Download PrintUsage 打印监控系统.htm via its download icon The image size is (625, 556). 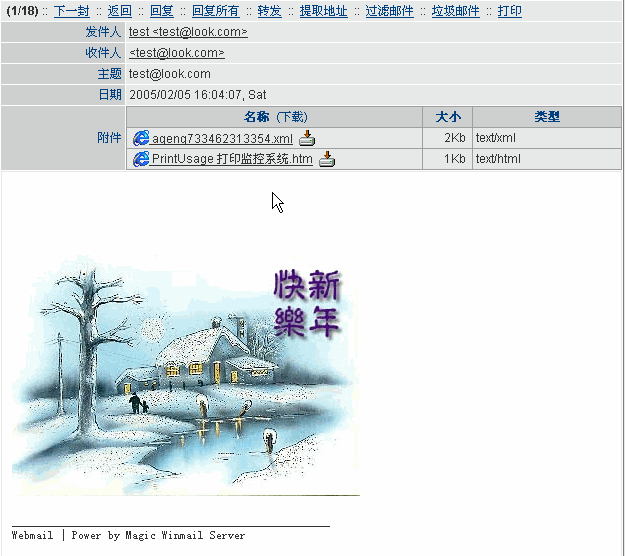[x=327, y=159]
